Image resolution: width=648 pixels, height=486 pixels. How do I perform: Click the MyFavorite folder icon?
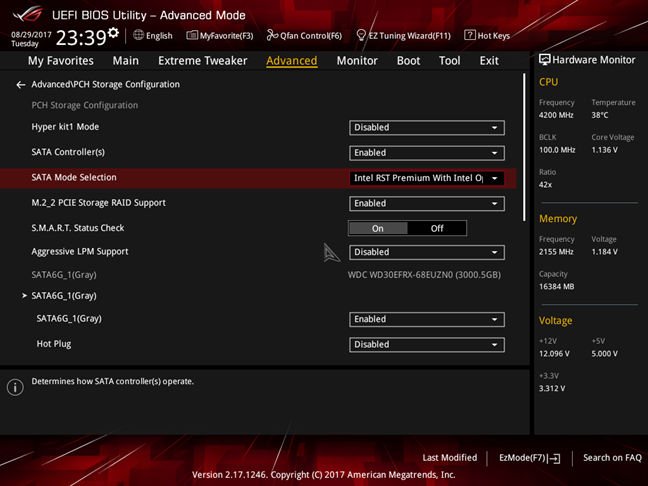coord(192,35)
